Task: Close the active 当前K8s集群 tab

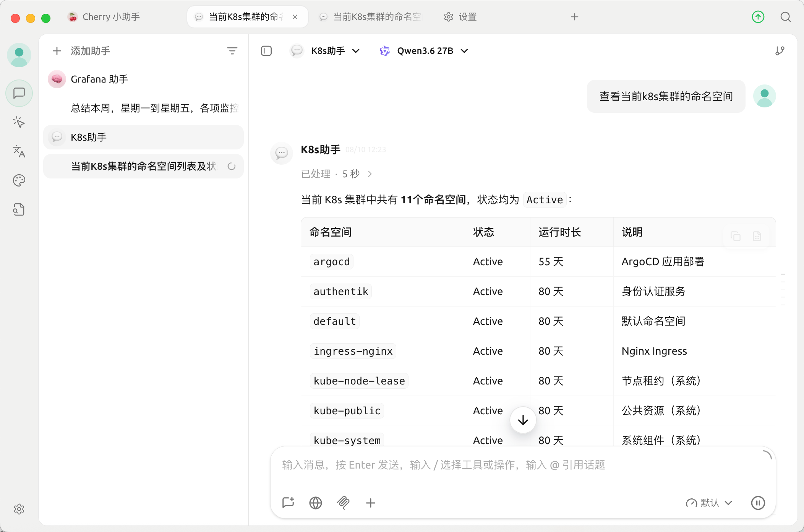Action: coord(295,17)
